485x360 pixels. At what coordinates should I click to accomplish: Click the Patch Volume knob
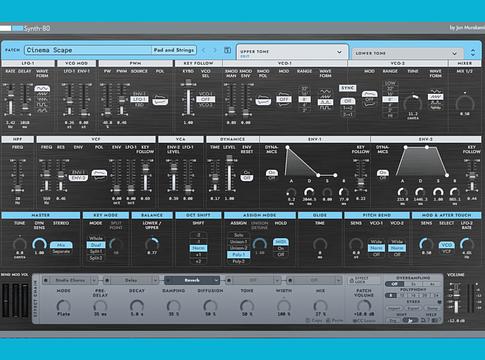(x=364, y=306)
